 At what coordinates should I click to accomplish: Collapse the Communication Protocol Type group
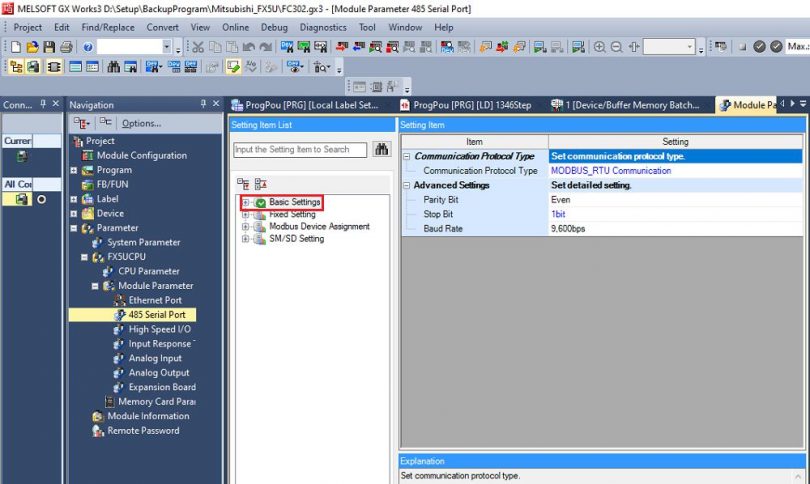pos(407,156)
